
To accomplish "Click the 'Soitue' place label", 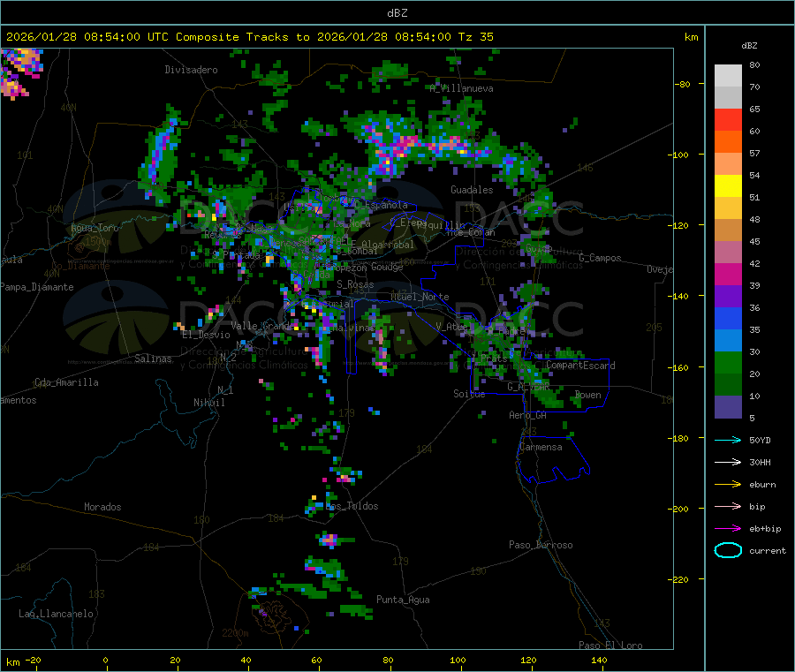I will click(x=470, y=394).
